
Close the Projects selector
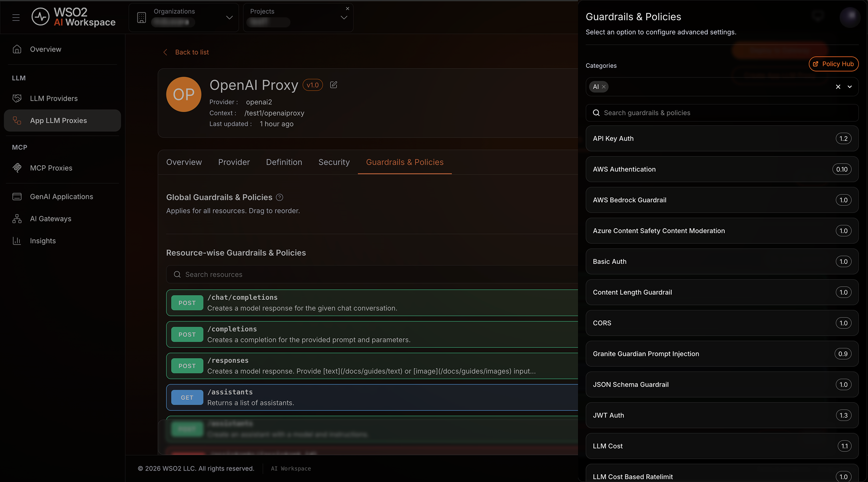coord(348,9)
